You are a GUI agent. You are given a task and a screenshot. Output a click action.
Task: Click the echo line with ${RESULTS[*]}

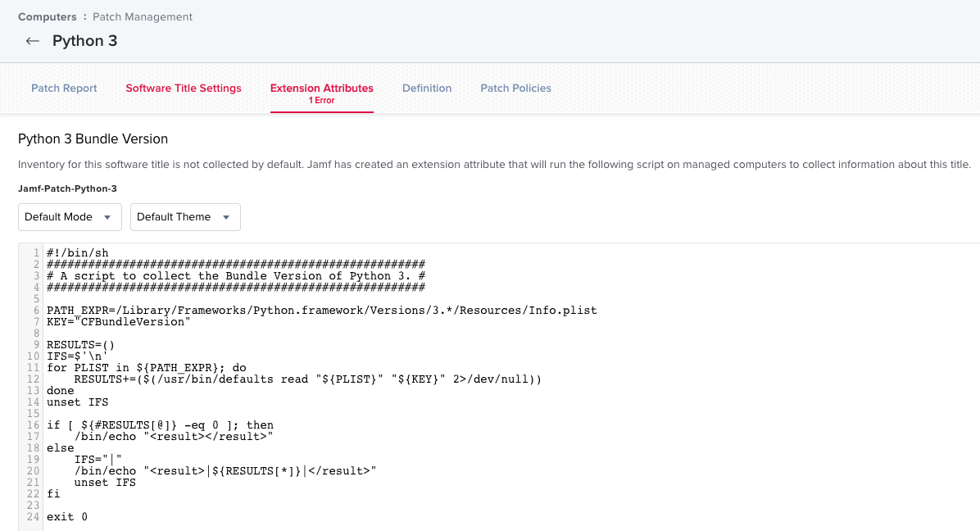225,471
